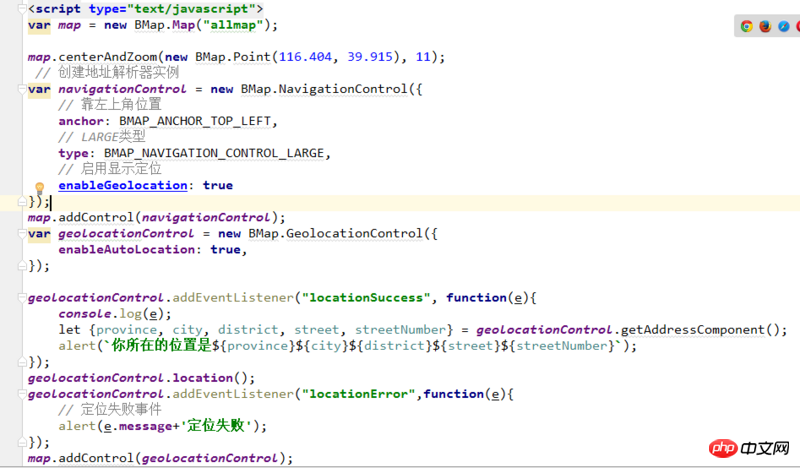Click constant BMAP_NAVIGATION_CONTROL_LARGE
Viewport: 800px width, 468px height.
(214, 153)
